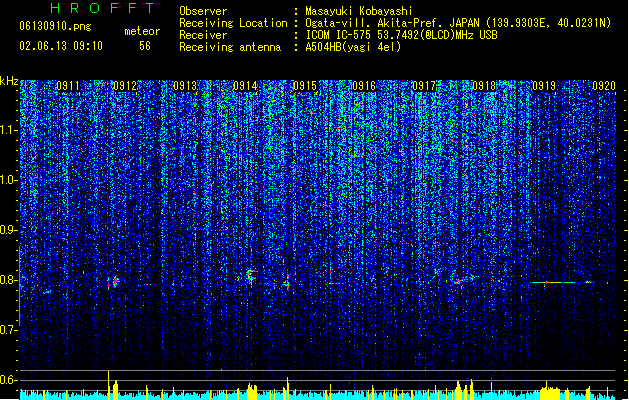This screenshot has width=629, height=400.
Task: Click the 0919 time marker
Action: [x=544, y=86]
